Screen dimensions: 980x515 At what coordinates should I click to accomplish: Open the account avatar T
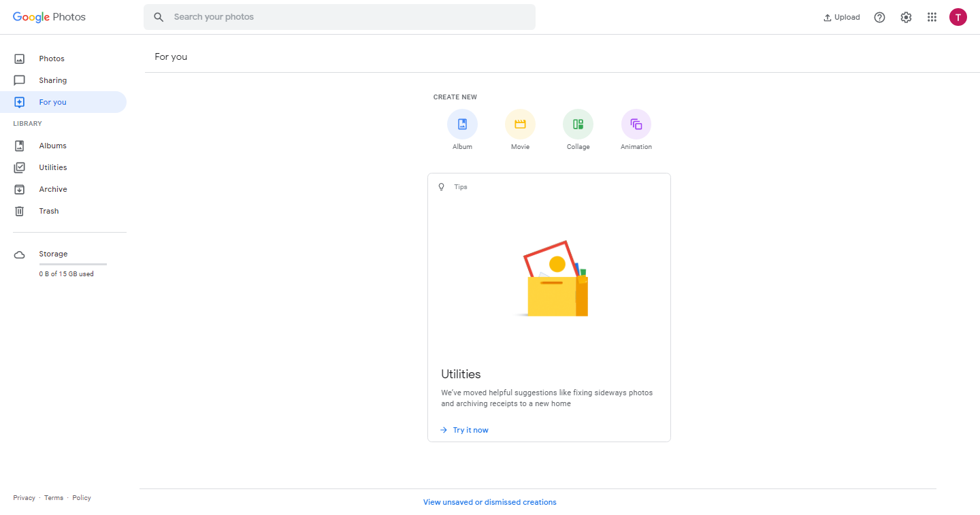[x=958, y=18]
